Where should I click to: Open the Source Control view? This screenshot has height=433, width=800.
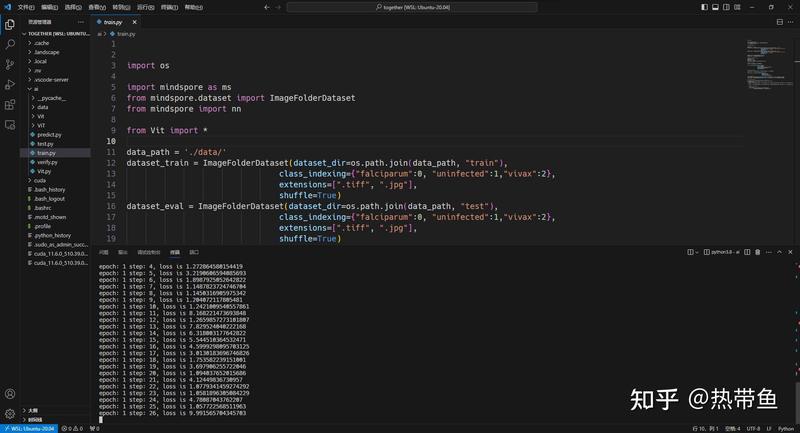point(10,64)
